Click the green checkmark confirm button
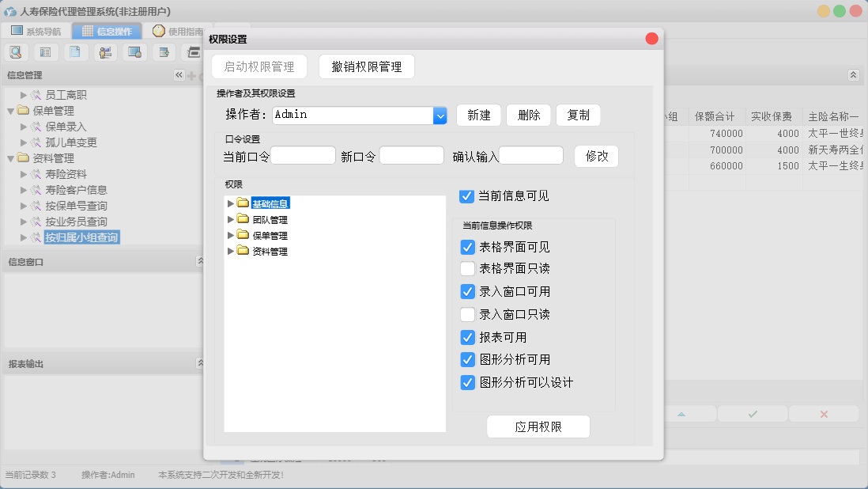The width and height of the screenshot is (868, 489). click(x=753, y=415)
